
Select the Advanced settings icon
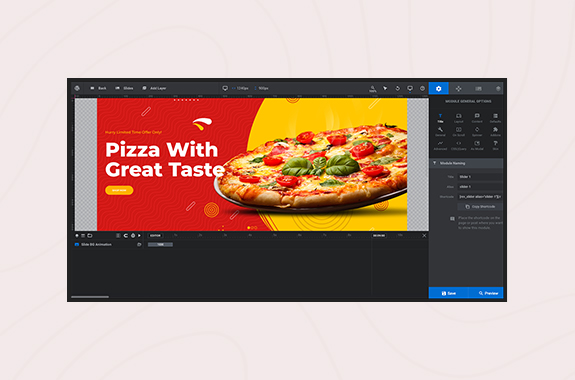(x=440, y=146)
